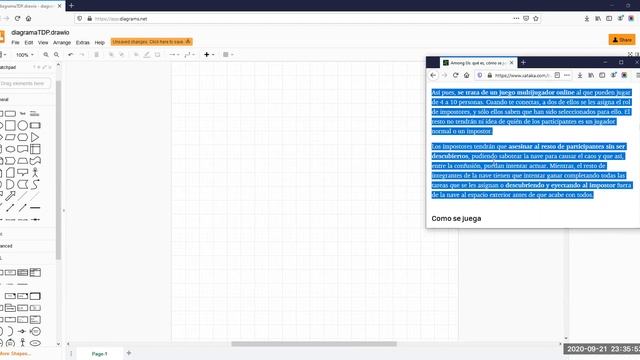Select the internal storage shape in General palette

click(x=35, y=149)
